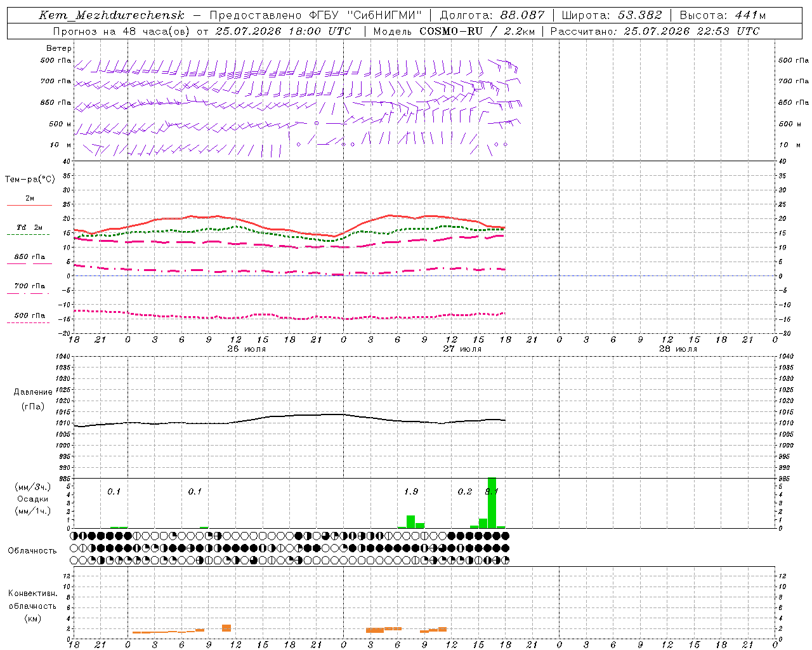Select the 1.9 precipitation amount label
The width and height of the screenshot is (812, 650).
411,491
